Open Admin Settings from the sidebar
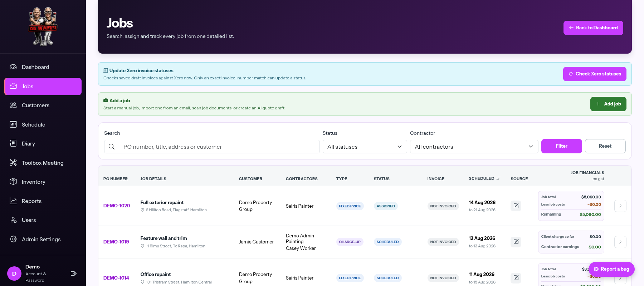 [43, 240]
